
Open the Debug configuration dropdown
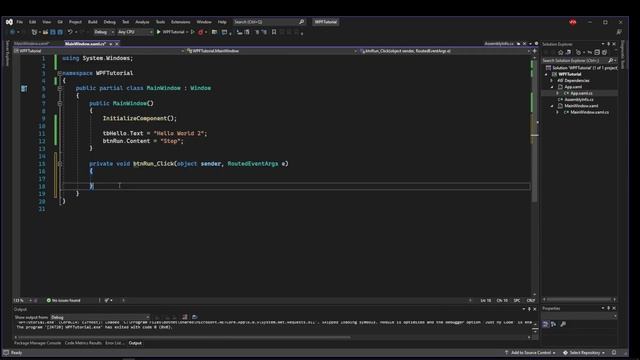[x=104, y=32]
